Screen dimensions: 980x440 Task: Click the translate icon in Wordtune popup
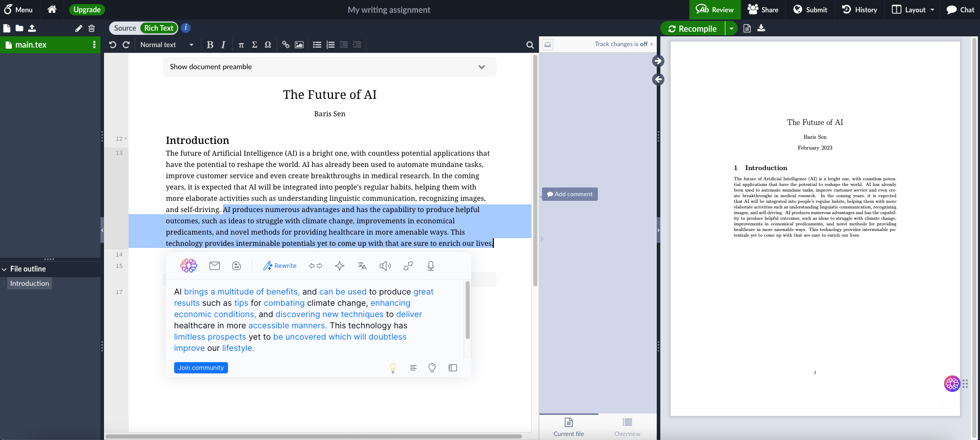coord(362,266)
